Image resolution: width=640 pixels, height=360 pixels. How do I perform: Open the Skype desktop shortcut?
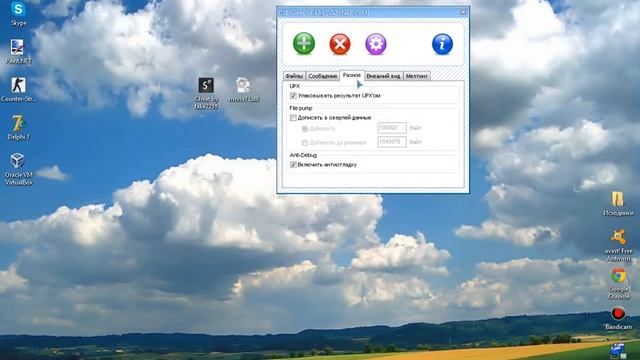point(18,14)
